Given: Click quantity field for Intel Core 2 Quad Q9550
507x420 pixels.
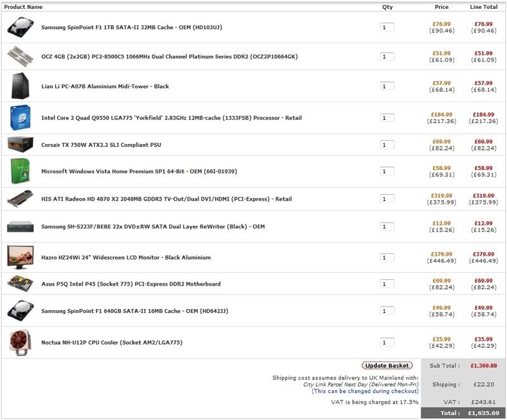Looking at the screenshot, I should (x=387, y=118).
